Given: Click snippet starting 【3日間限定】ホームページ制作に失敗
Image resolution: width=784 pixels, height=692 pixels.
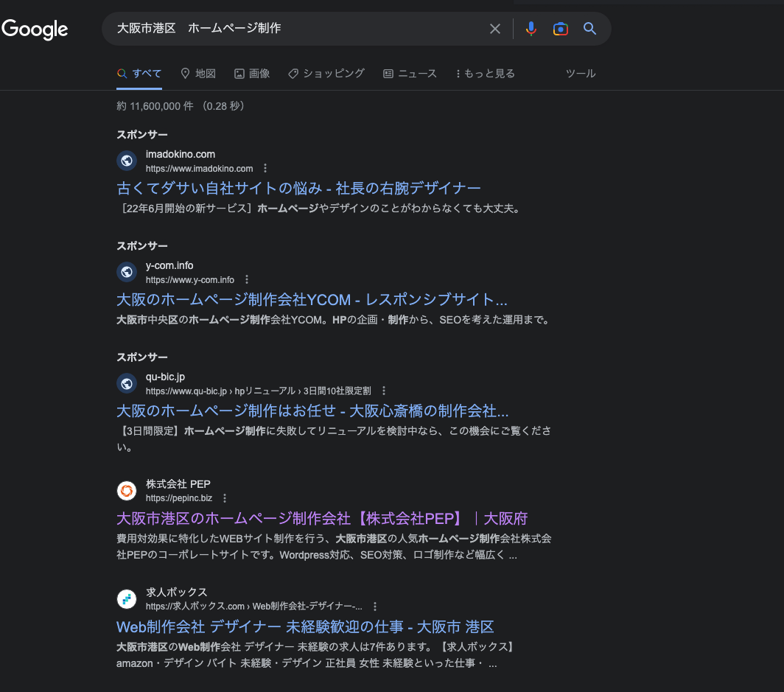Looking at the screenshot, I should 334,438.
